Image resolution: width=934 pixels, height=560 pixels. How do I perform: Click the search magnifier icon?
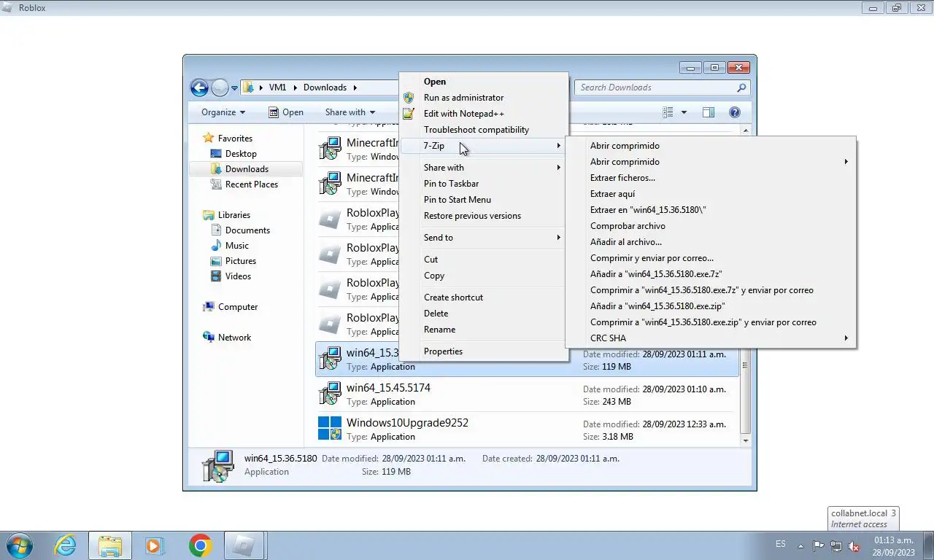(741, 87)
